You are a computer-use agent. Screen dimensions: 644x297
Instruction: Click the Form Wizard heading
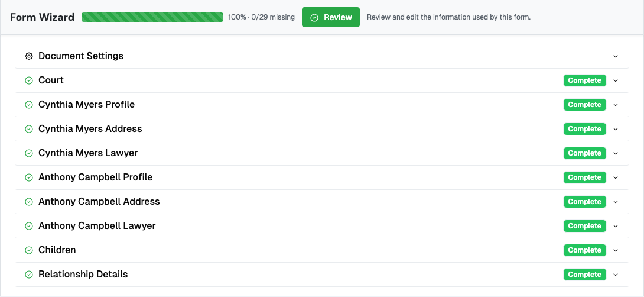[x=43, y=17]
